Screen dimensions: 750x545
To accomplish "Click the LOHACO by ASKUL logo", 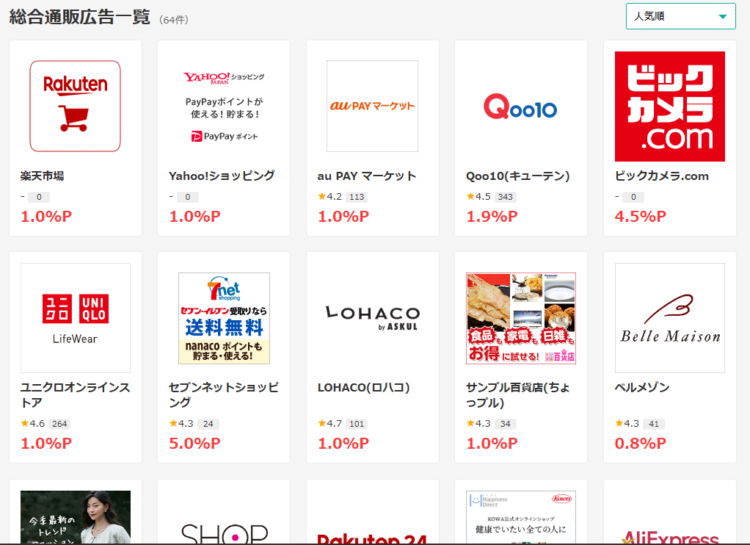I will pos(372,318).
